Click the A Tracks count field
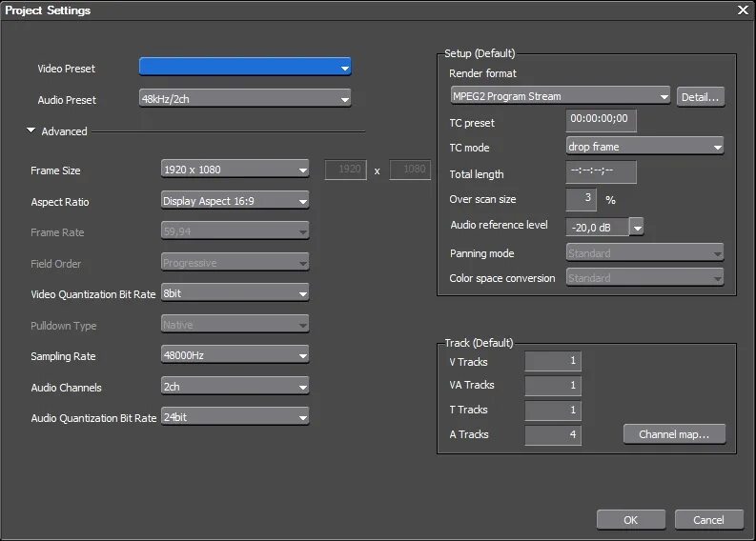This screenshot has width=756, height=541. tap(553, 434)
